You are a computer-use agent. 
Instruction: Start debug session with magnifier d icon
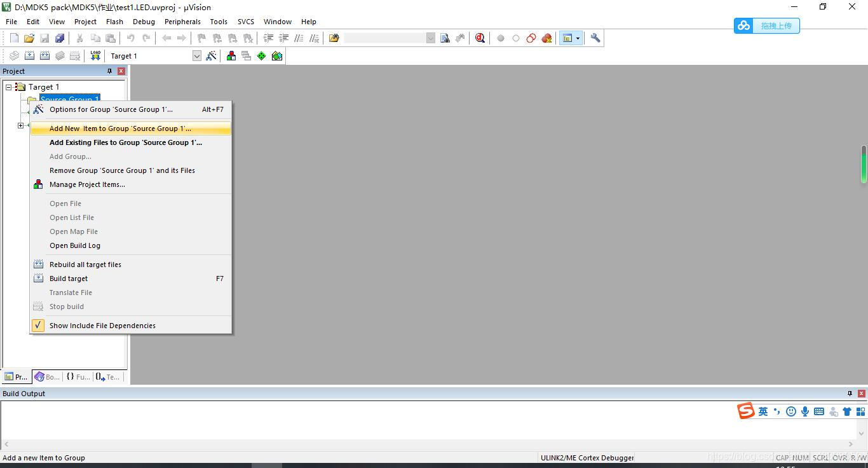click(x=480, y=38)
